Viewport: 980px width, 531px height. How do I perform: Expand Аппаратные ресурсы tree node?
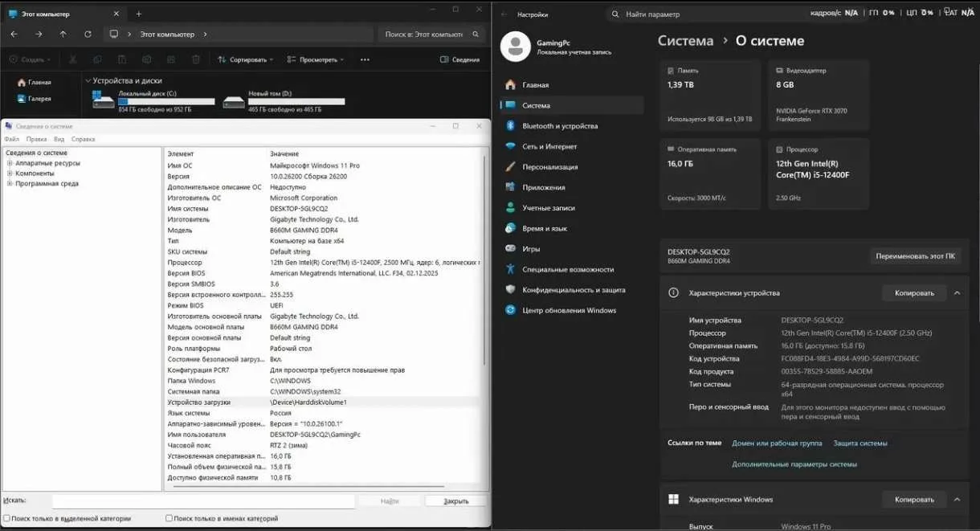click(10, 163)
